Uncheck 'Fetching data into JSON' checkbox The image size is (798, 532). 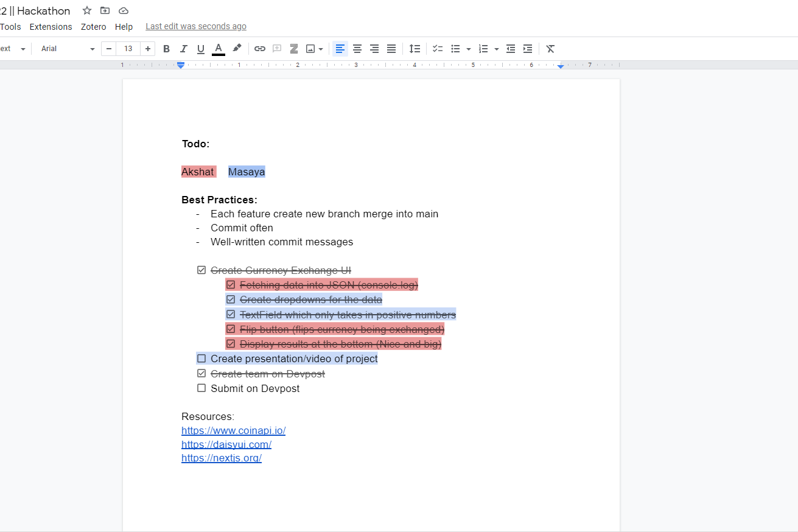click(x=231, y=284)
